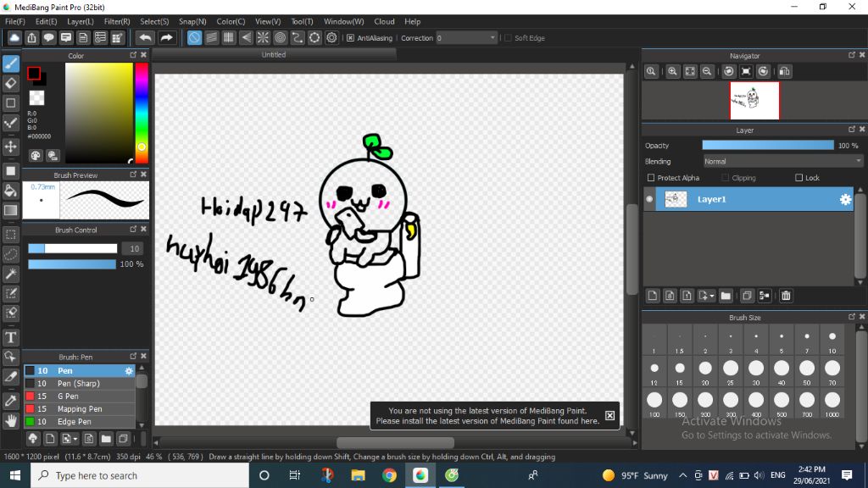
Task: Select the transparent color swatch
Action: tap(36, 98)
